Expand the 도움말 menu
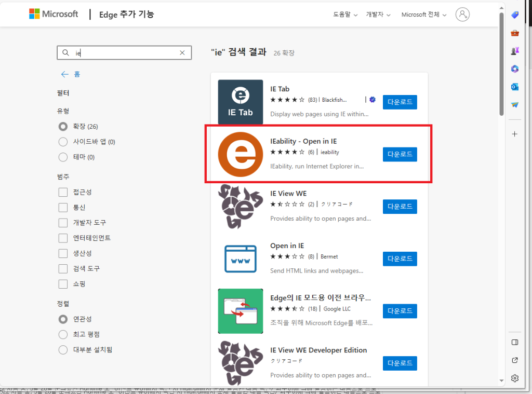This screenshot has height=394, width=532. 345,15
